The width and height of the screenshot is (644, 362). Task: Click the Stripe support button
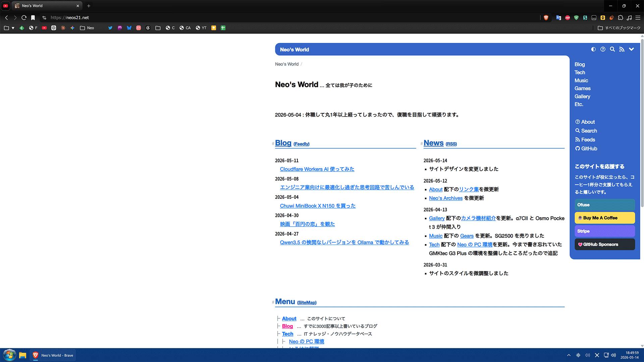(x=605, y=231)
